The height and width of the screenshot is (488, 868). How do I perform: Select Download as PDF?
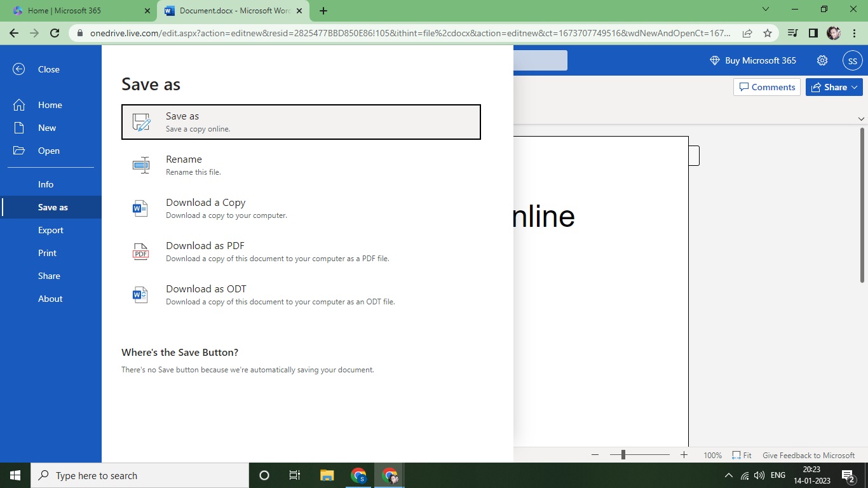click(x=301, y=252)
